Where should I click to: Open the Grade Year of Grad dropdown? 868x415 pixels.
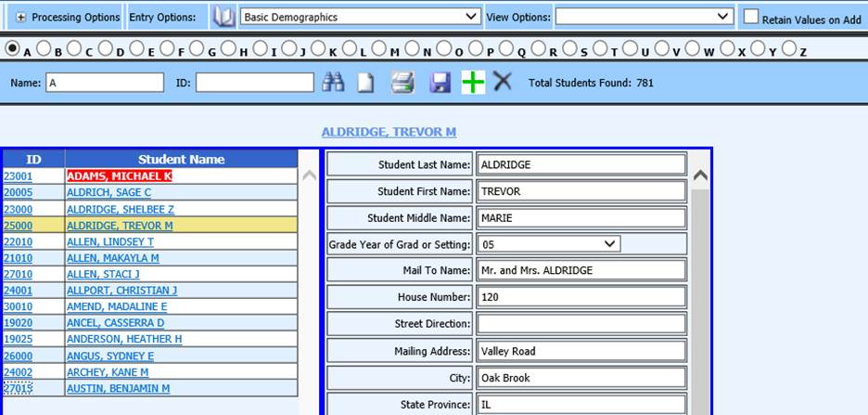pyautogui.click(x=548, y=244)
